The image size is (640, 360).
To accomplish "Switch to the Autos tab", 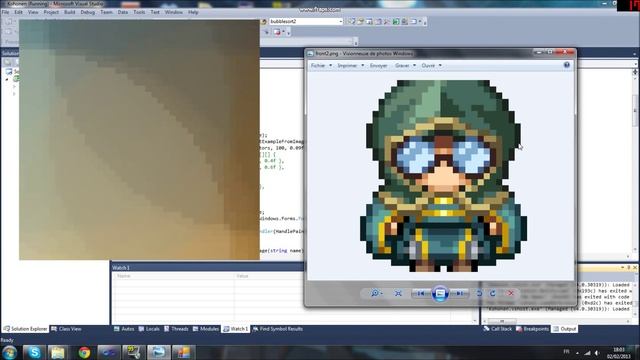I will coord(124,329).
